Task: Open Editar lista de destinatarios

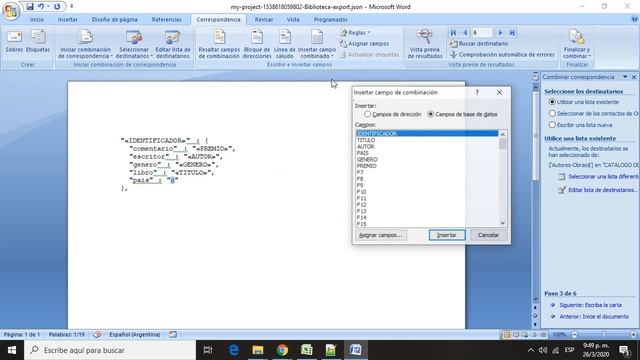Action: point(173,44)
